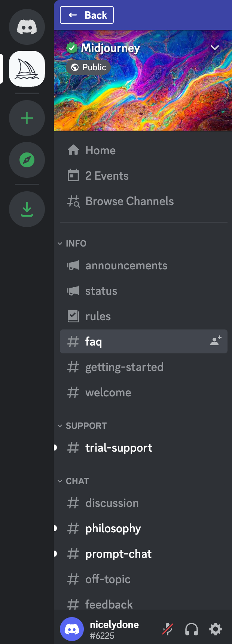The width and height of the screenshot is (232, 644).
Task: Collapse the CHAT category
Action: (60, 481)
